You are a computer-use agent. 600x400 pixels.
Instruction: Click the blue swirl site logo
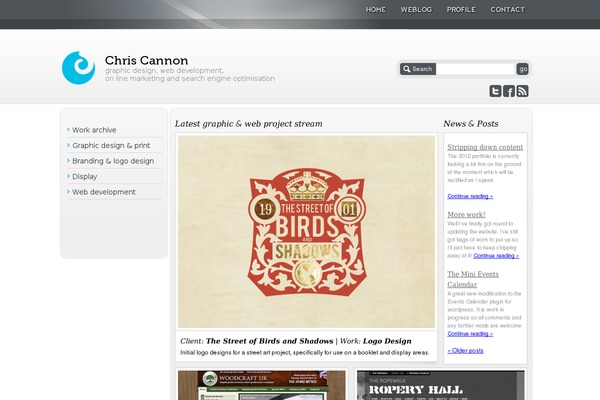tap(78, 68)
